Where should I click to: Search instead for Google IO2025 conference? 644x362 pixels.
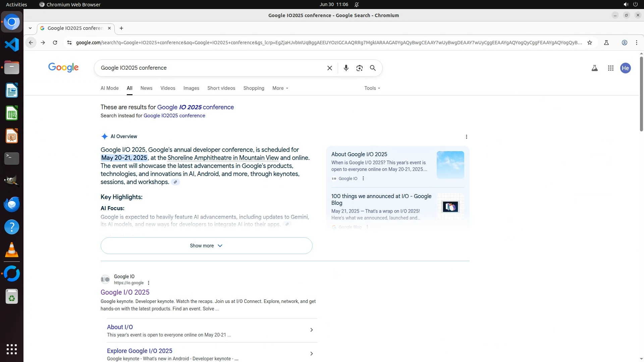(174, 116)
